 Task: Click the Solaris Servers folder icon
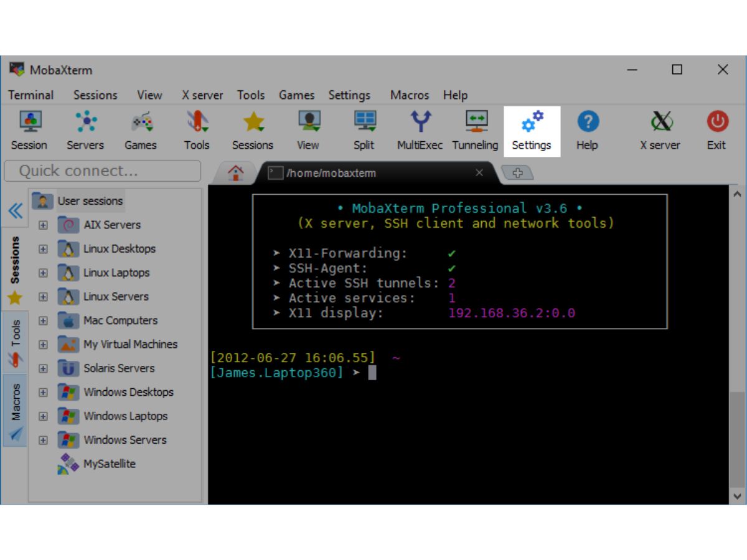68,368
